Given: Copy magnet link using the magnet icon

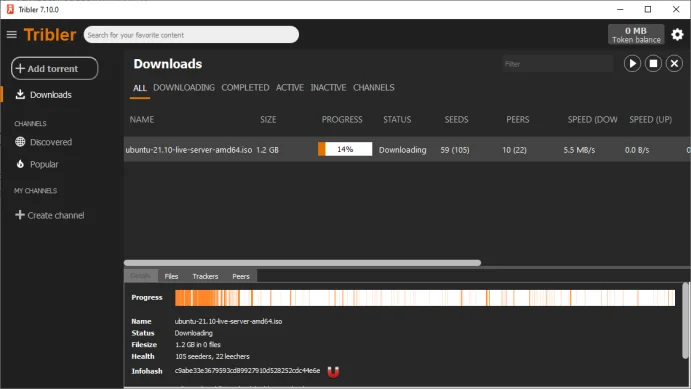Looking at the screenshot, I should (x=333, y=372).
